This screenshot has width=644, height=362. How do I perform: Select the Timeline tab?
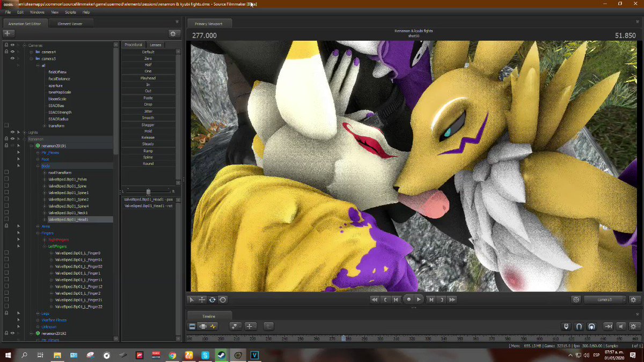209,316
